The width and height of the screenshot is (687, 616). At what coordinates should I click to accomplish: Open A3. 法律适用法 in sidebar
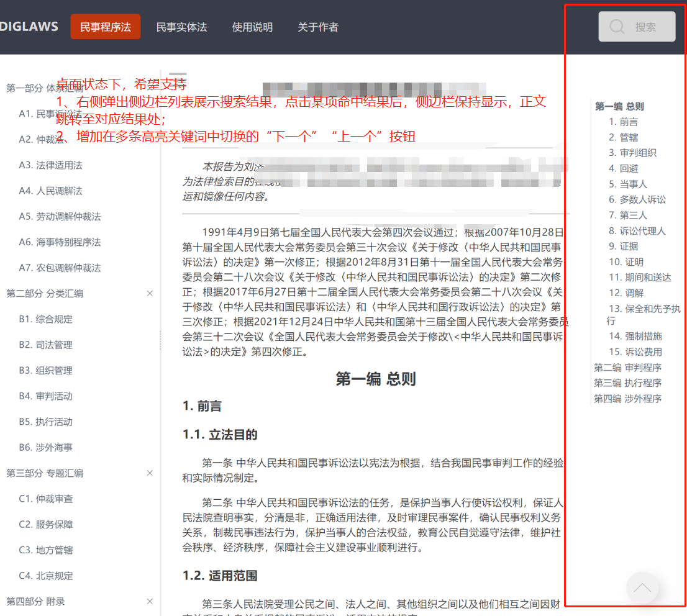point(50,165)
